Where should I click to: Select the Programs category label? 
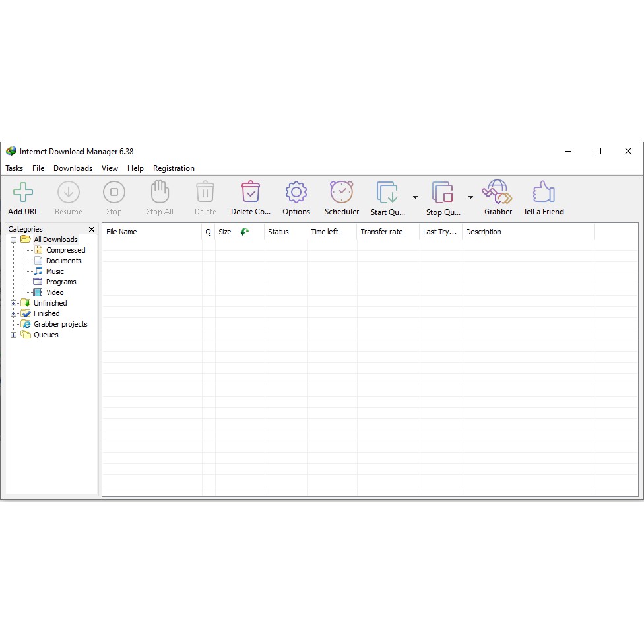61,282
